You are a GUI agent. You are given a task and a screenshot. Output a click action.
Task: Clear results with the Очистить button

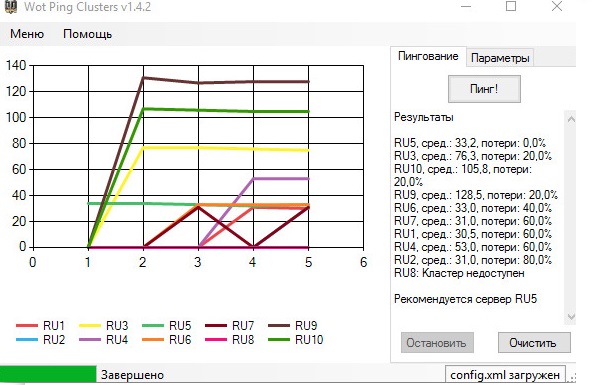534,342
